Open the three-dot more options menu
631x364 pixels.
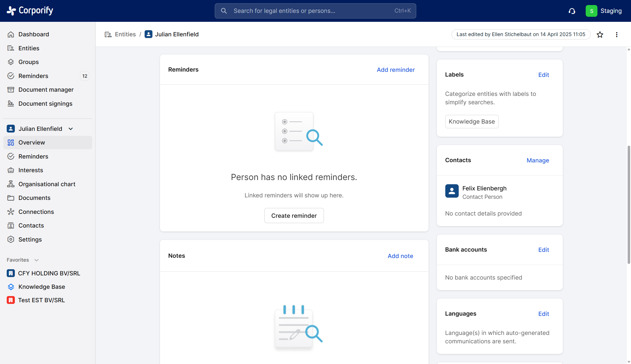coord(616,34)
